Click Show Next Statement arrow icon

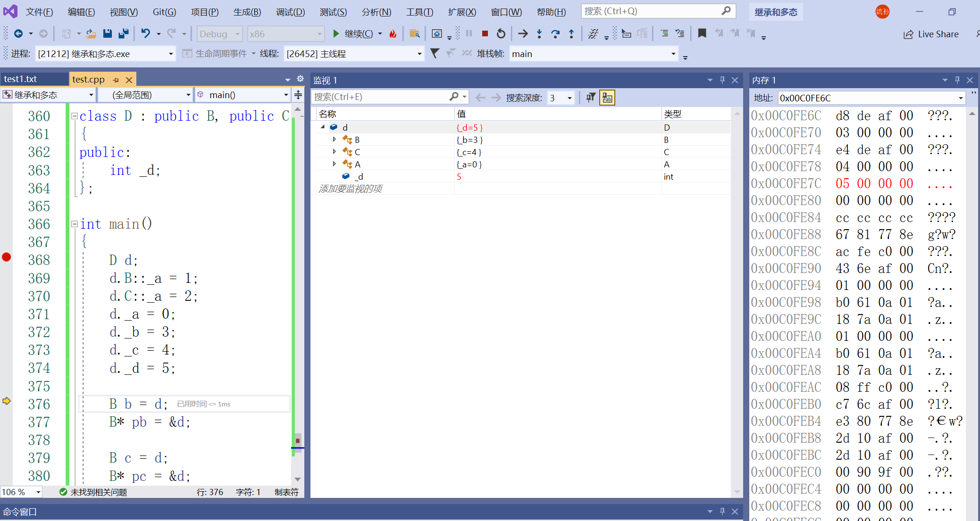coord(523,33)
